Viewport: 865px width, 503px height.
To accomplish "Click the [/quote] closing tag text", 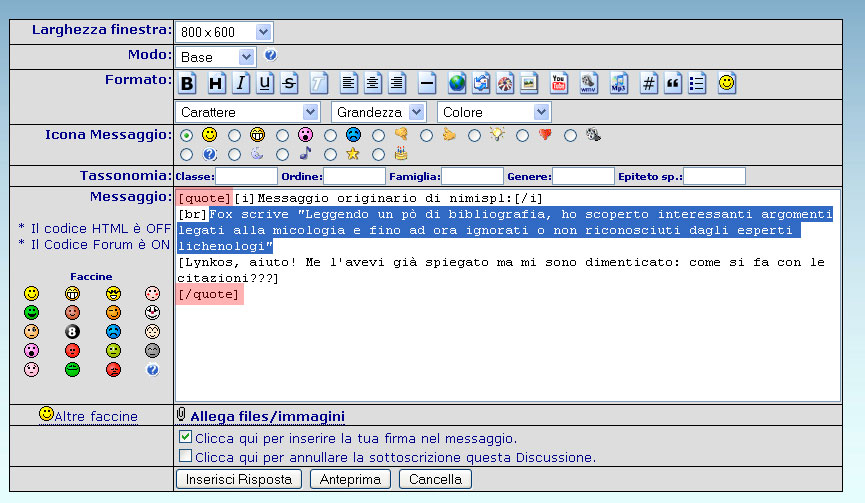I will tap(209, 295).
